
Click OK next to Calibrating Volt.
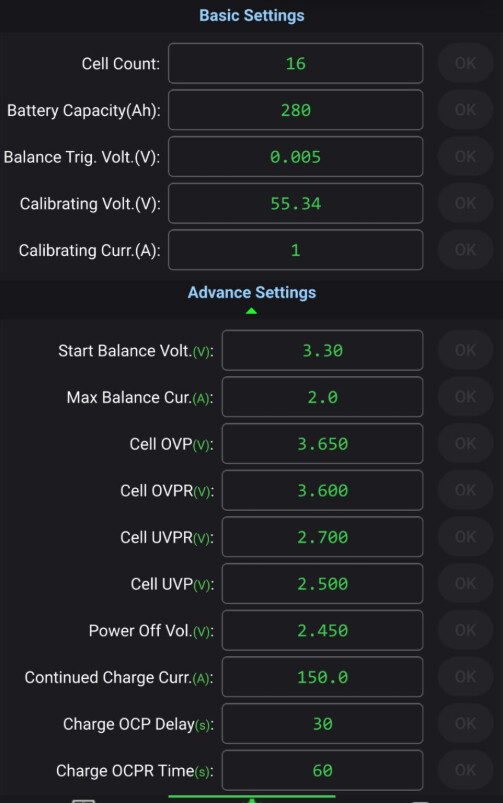pos(465,203)
